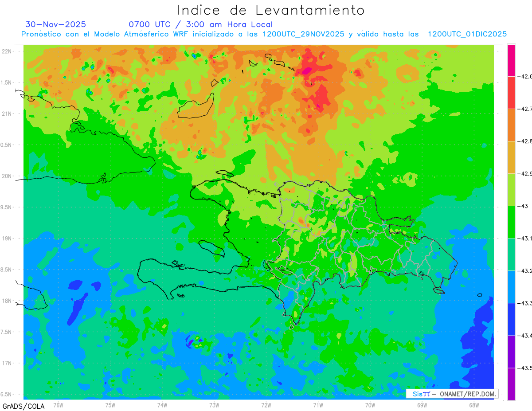Pick the purple swatch between -43.4 and -43.5
The image size is (532, 411).
click(511, 352)
